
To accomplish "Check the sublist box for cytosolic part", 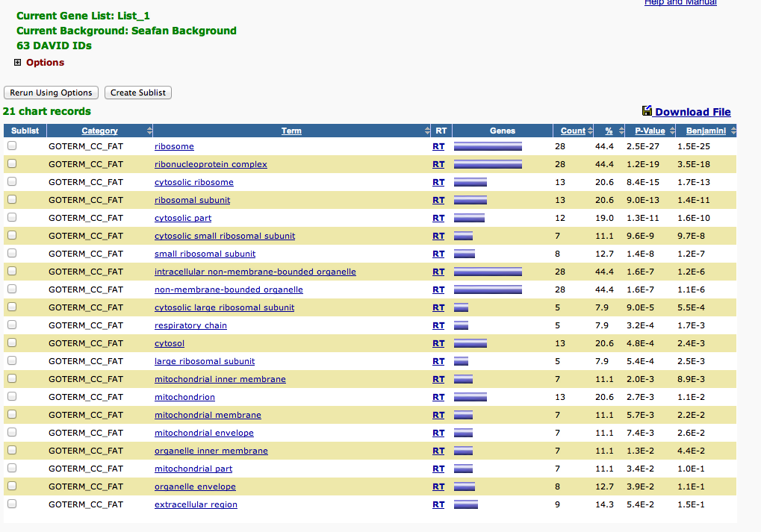I will point(12,217).
